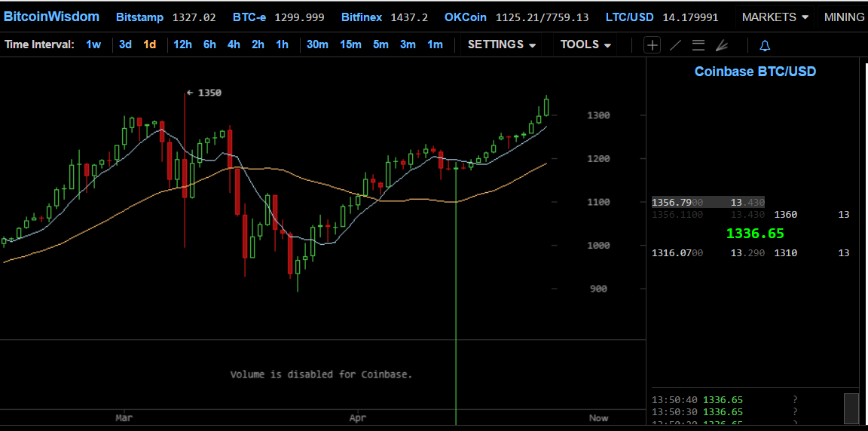Click the 1000 price axis label
The width and height of the screenshot is (868, 431).
point(598,246)
